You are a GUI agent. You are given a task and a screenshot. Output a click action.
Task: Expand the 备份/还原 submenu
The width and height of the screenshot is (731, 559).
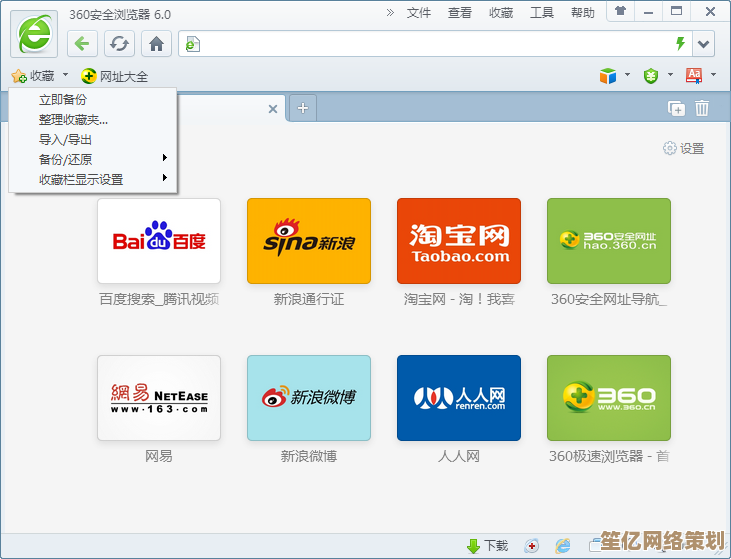tap(100, 159)
